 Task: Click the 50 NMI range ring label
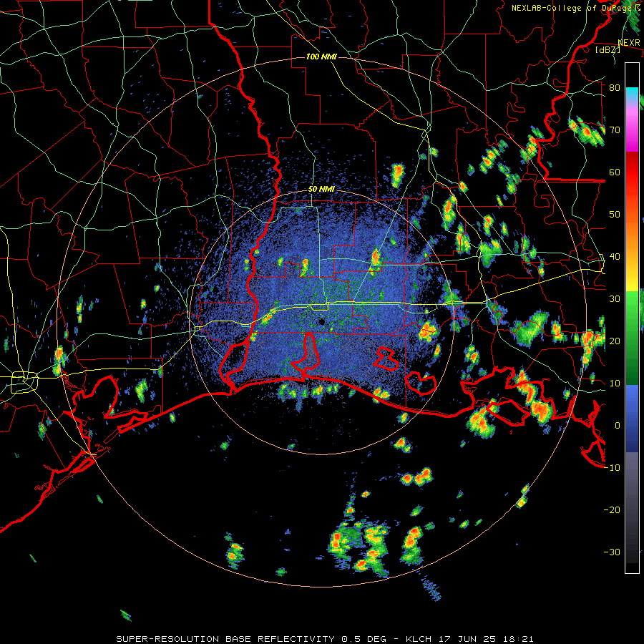(x=321, y=190)
